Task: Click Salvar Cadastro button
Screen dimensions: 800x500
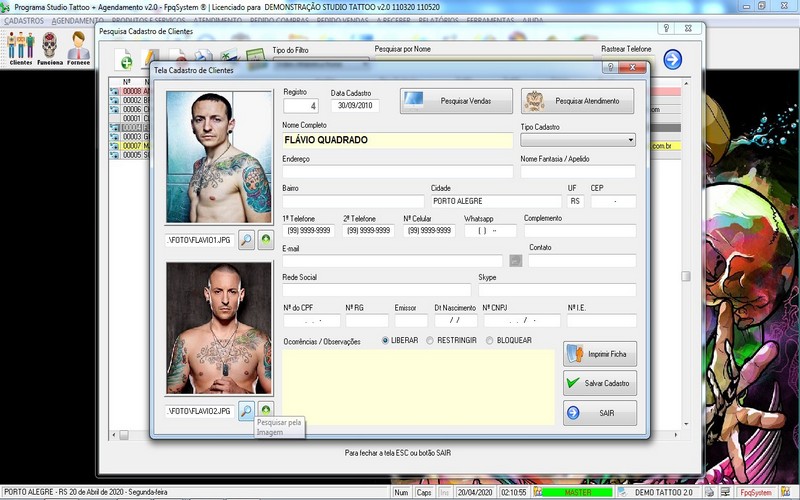Action: 600,383
